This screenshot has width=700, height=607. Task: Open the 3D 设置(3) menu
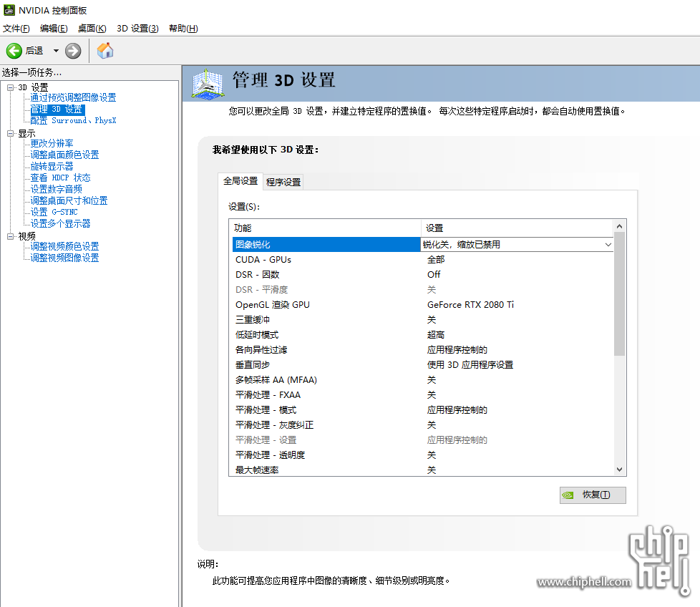(x=137, y=29)
